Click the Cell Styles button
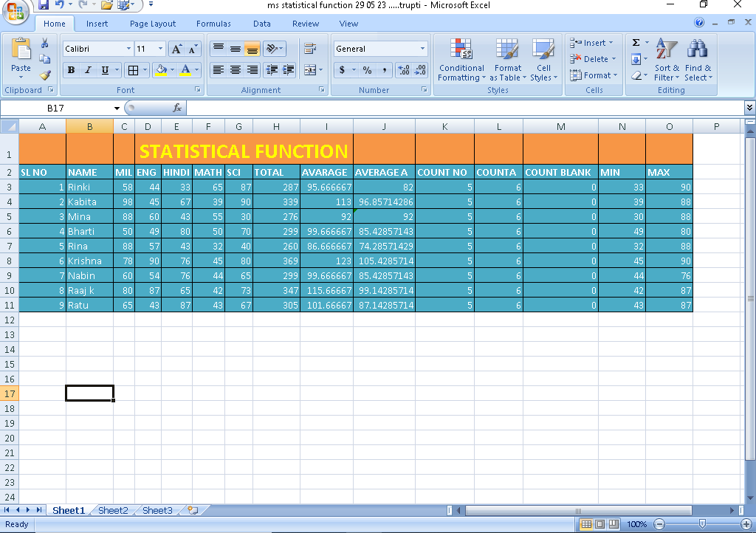This screenshot has height=533, width=756. click(543, 61)
